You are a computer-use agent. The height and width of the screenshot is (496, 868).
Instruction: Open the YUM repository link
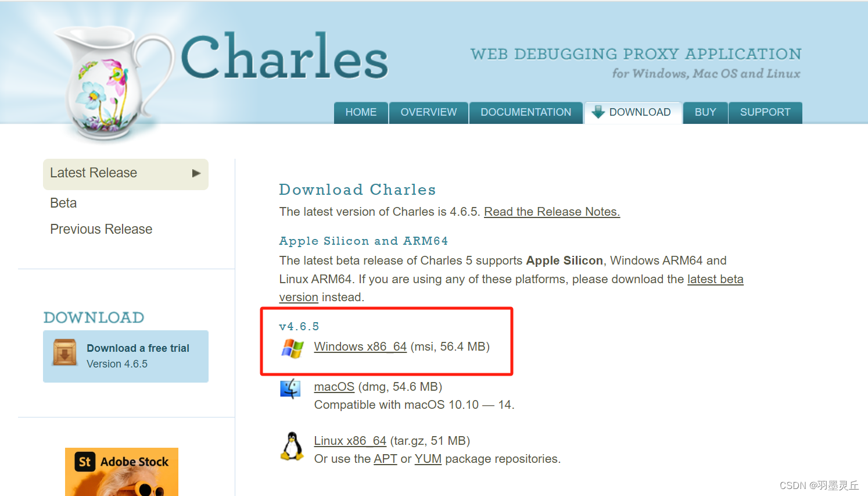click(428, 459)
